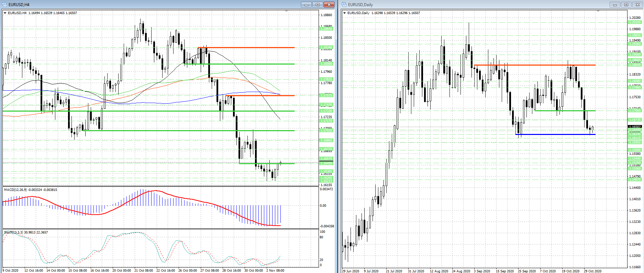Viewport: 644px width, 273px height.
Task: Click the 1.12830 price on the Daily scale
Action: click(x=635, y=233)
